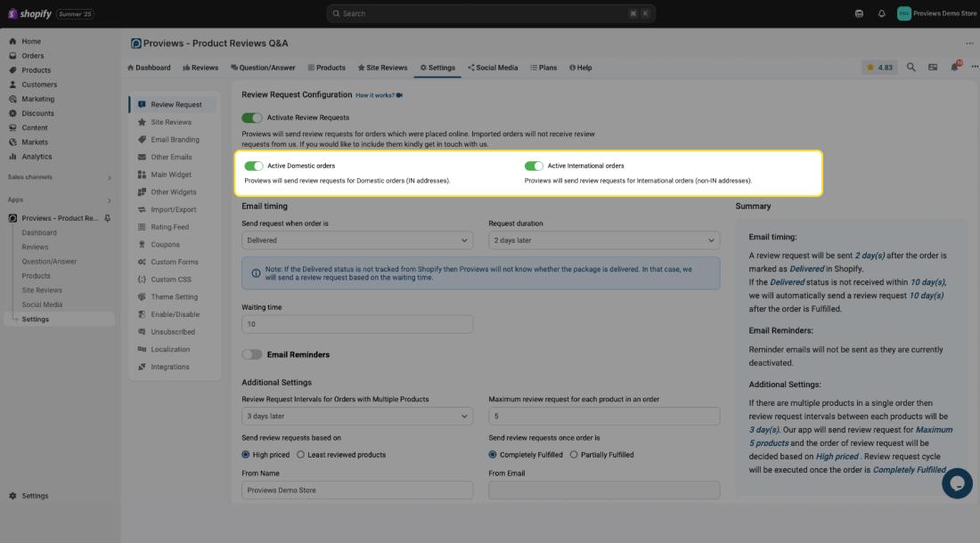The image size is (980, 543).
Task: Click the storefront icon in the top bar
Action: coord(859,13)
